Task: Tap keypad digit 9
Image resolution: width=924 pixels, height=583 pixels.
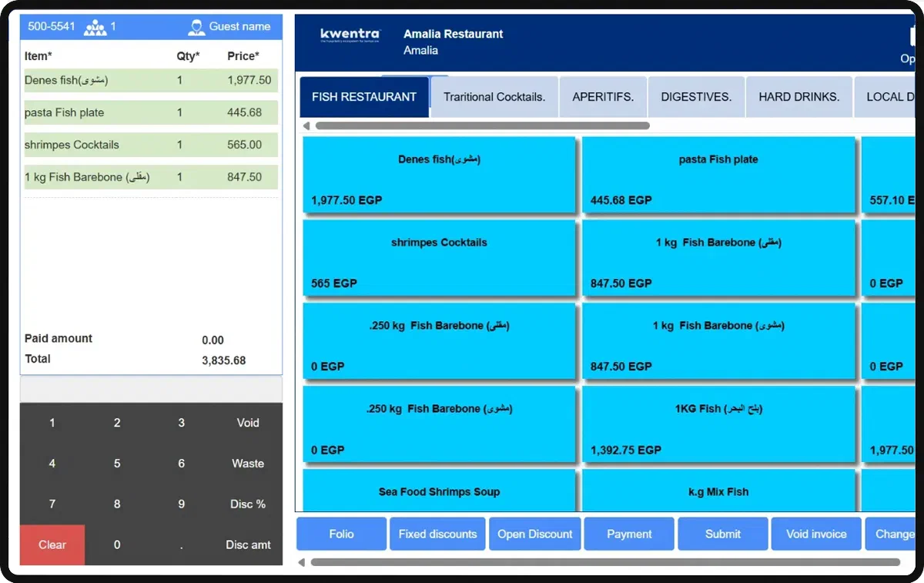Action: click(x=182, y=504)
